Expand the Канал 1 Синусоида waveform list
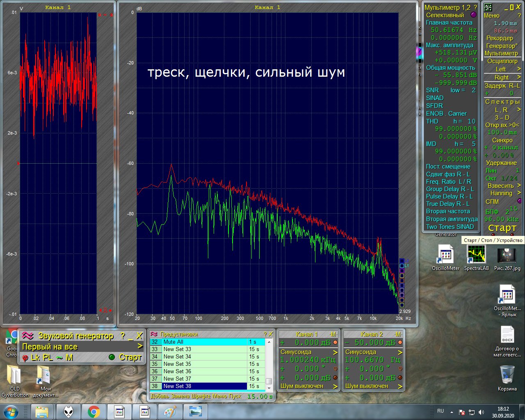Image resolution: width=525 pixels, height=420 pixels. [x=335, y=352]
